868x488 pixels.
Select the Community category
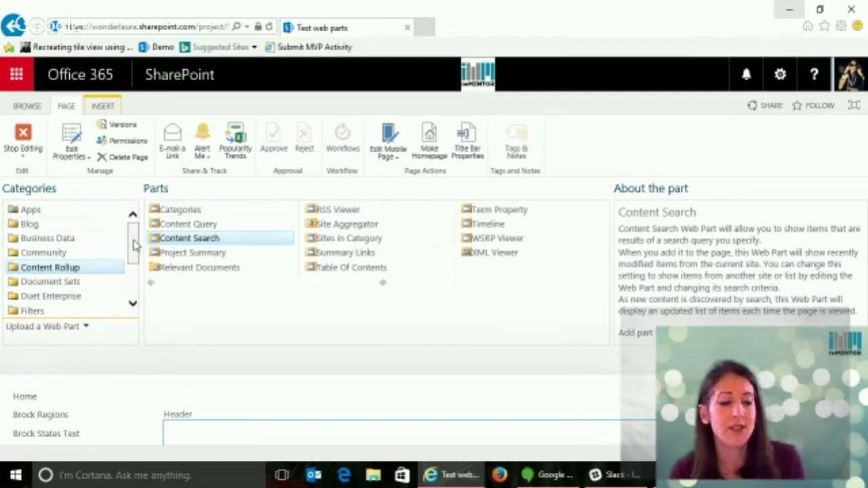click(43, 253)
